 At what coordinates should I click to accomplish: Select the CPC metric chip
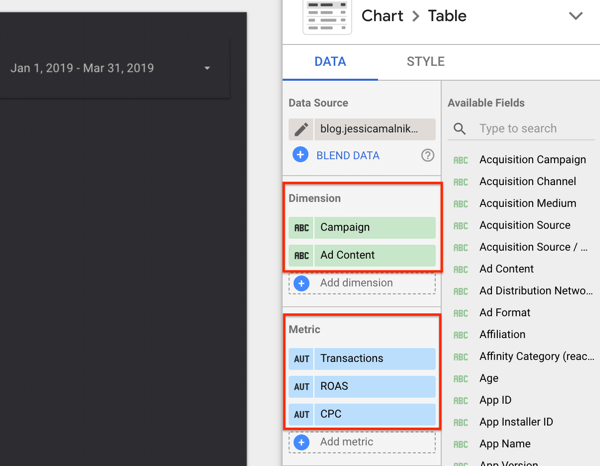point(375,414)
